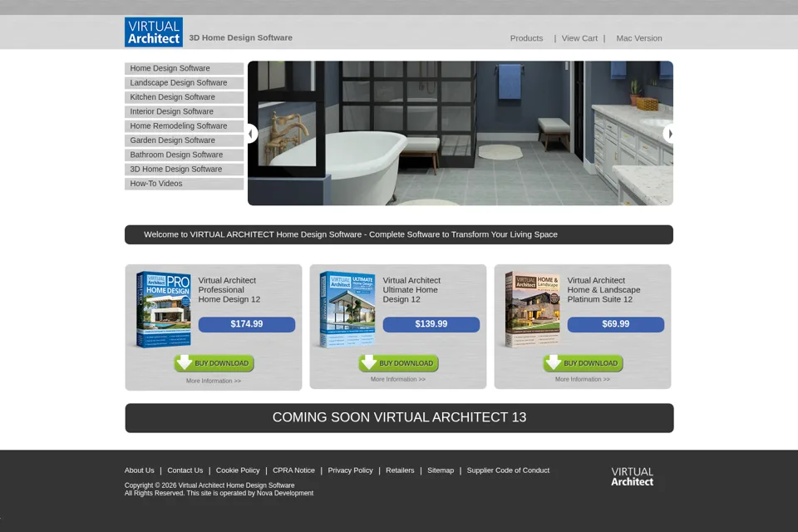Click the Welcome to VIRTUAL ARCHITECT heading bar
Image resolution: width=798 pixels, height=532 pixels.
coord(399,234)
